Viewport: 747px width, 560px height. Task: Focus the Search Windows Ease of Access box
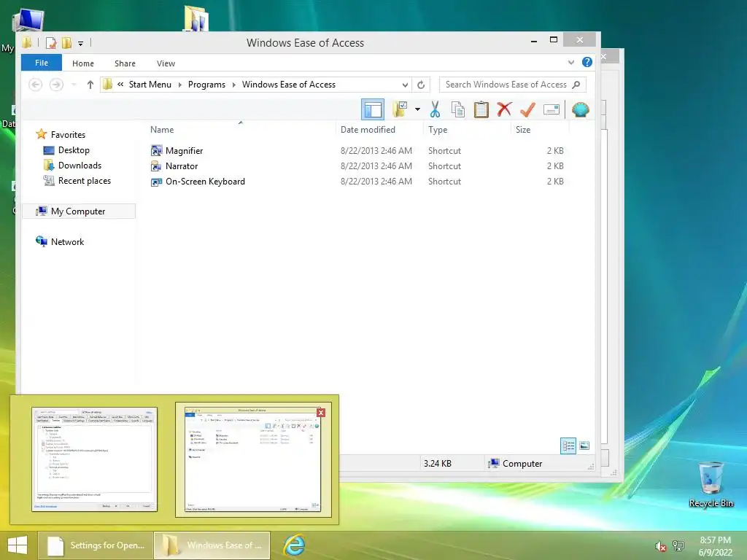click(x=513, y=85)
